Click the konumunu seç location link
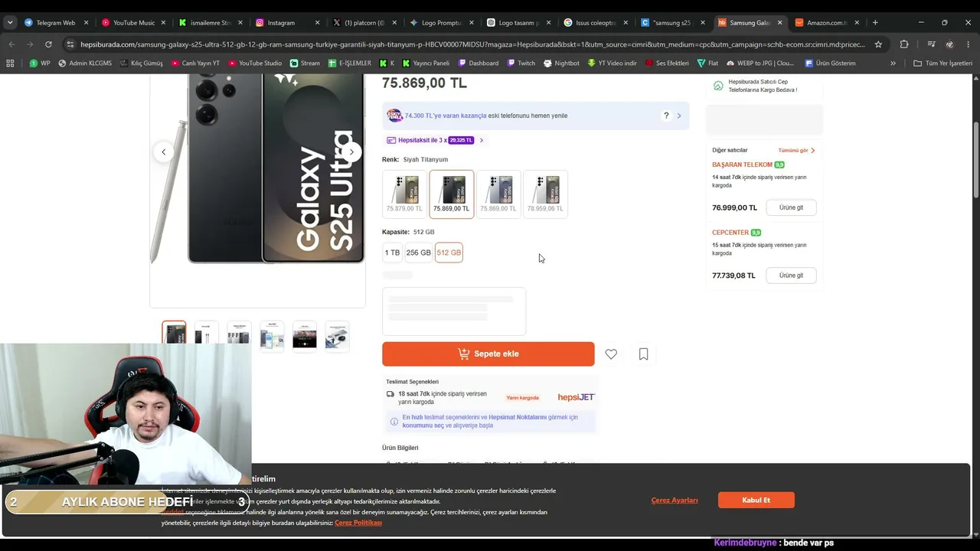The height and width of the screenshot is (551, 980). tap(423, 425)
